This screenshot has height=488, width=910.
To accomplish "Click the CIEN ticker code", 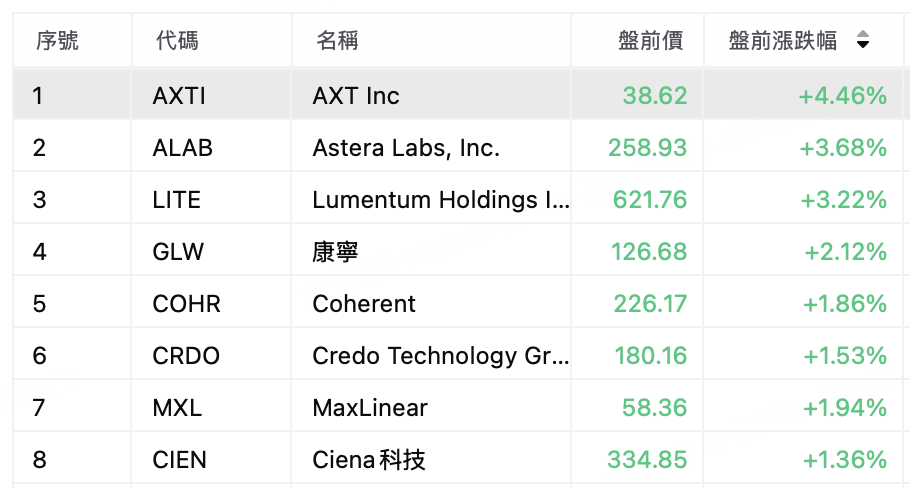I will [x=179, y=460].
